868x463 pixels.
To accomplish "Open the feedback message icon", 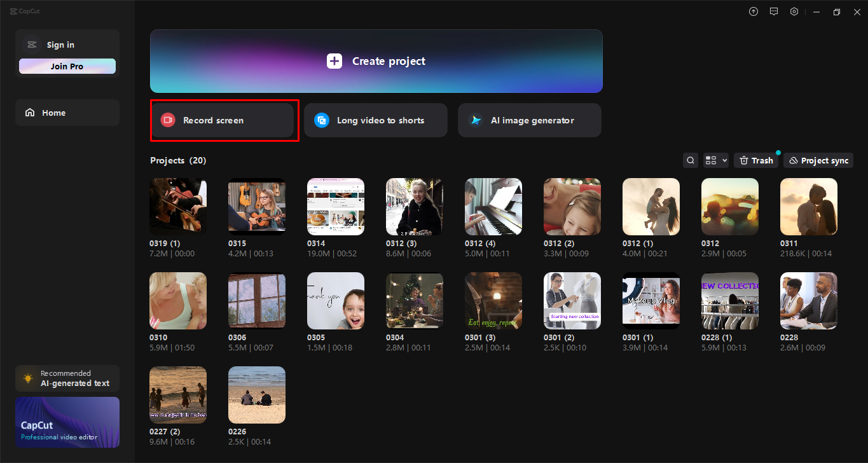I will 773,11.
